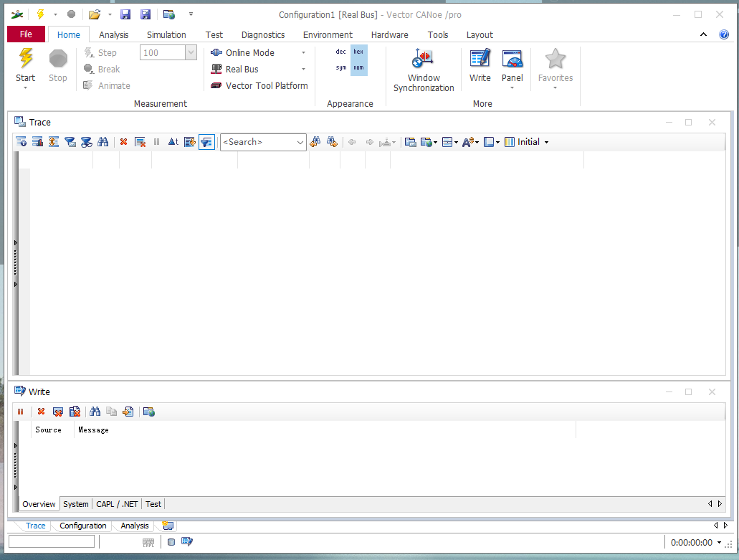The image size is (739, 560).
Task: Click find next binoculars icon in Trace
Action: click(332, 142)
